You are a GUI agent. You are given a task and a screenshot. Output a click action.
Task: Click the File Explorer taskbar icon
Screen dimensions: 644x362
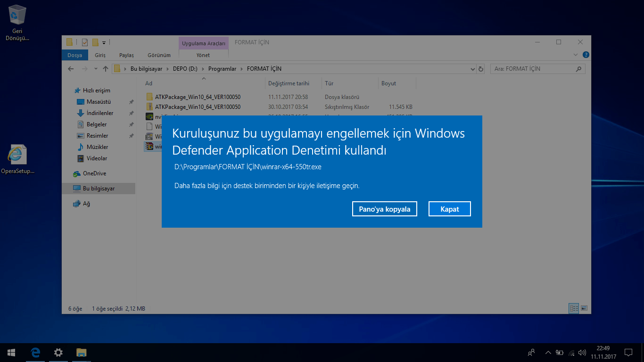click(x=82, y=353)
